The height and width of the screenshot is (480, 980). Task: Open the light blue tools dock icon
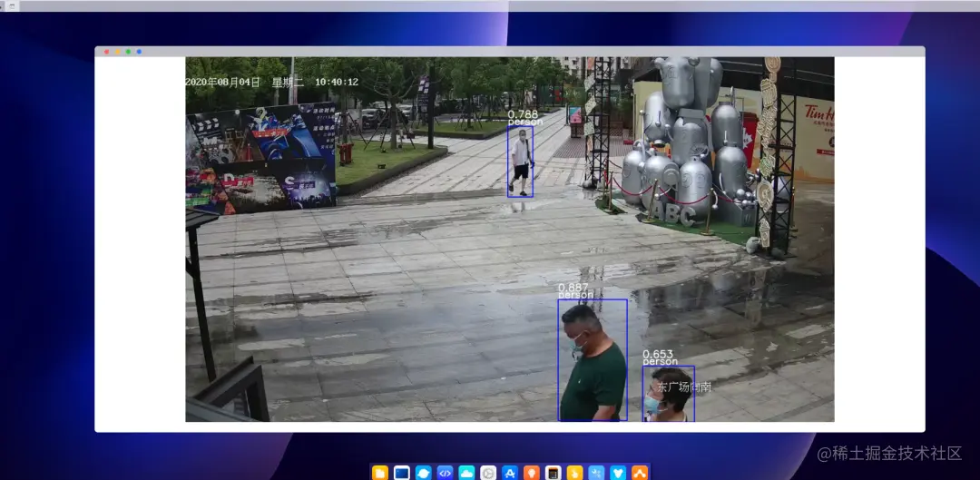(x=596, y=473)
